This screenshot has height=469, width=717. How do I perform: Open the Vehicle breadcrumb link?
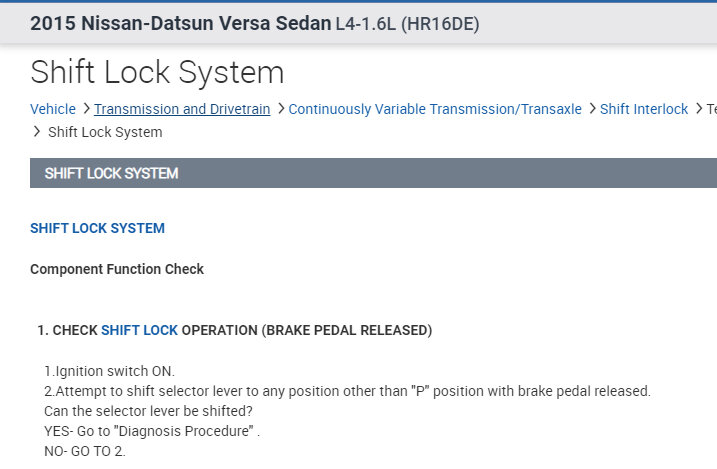click(x=53, y=109)
